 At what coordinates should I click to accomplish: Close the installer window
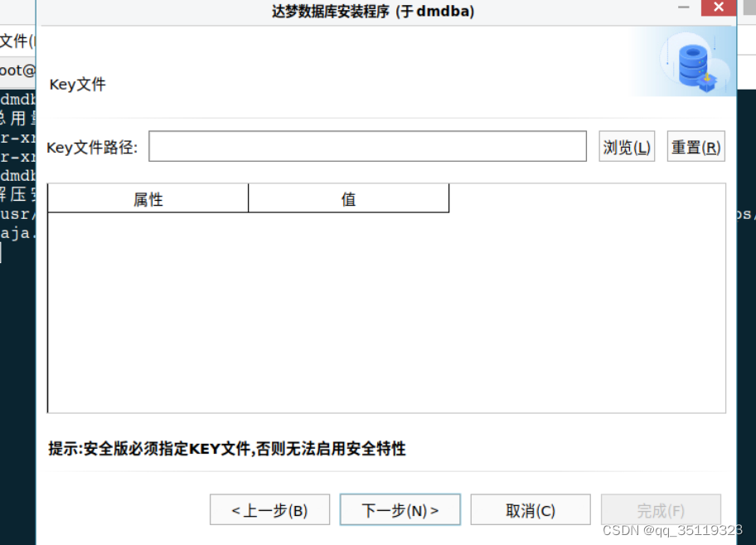pyautogui.click(x=719, y=7)
